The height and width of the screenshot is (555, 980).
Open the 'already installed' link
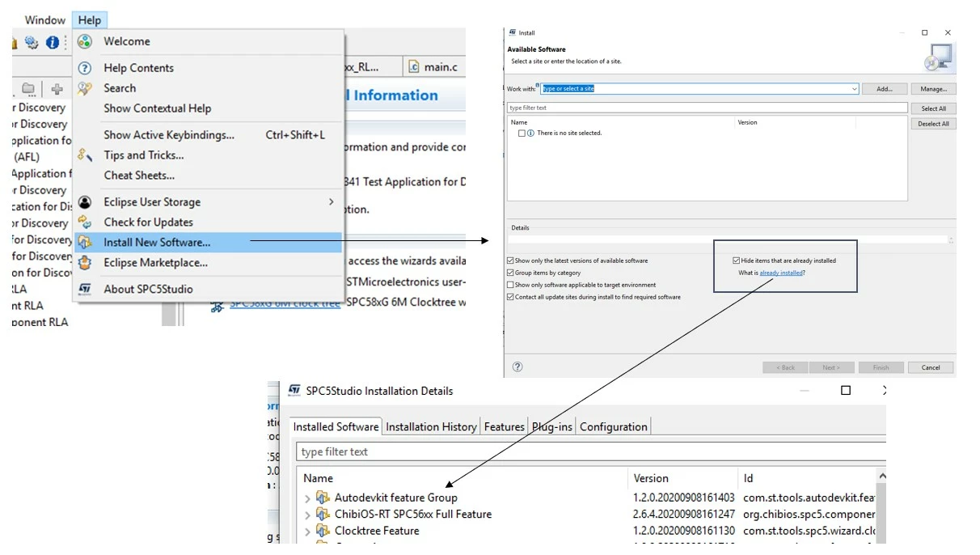[781, 273]
